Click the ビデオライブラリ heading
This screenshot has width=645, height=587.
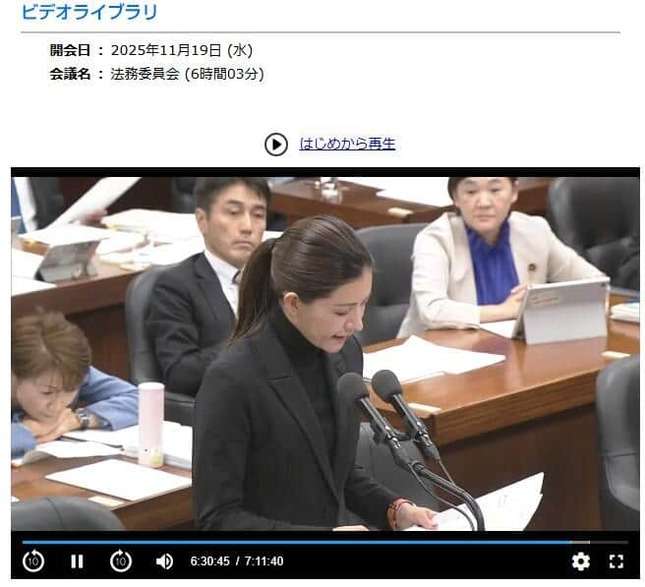point(89,12)
